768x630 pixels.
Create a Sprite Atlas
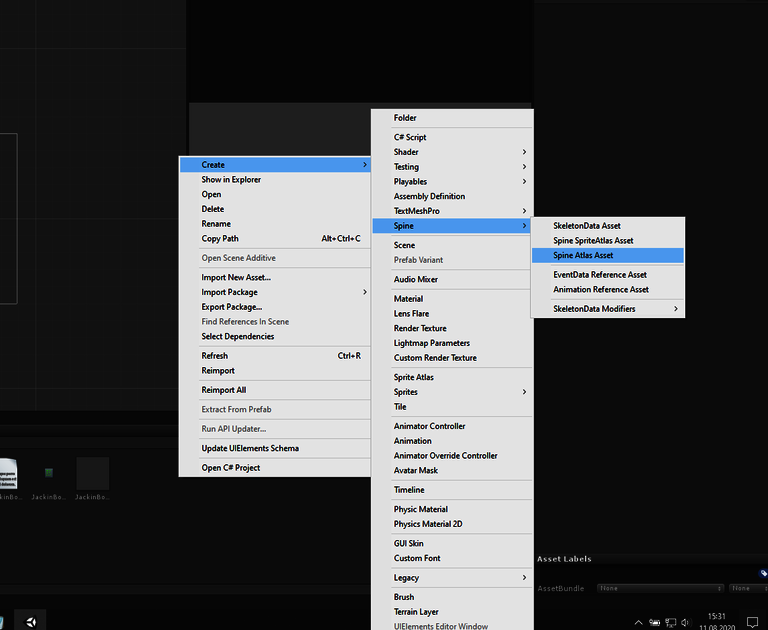pyautogui.click(x=452, y=377)
